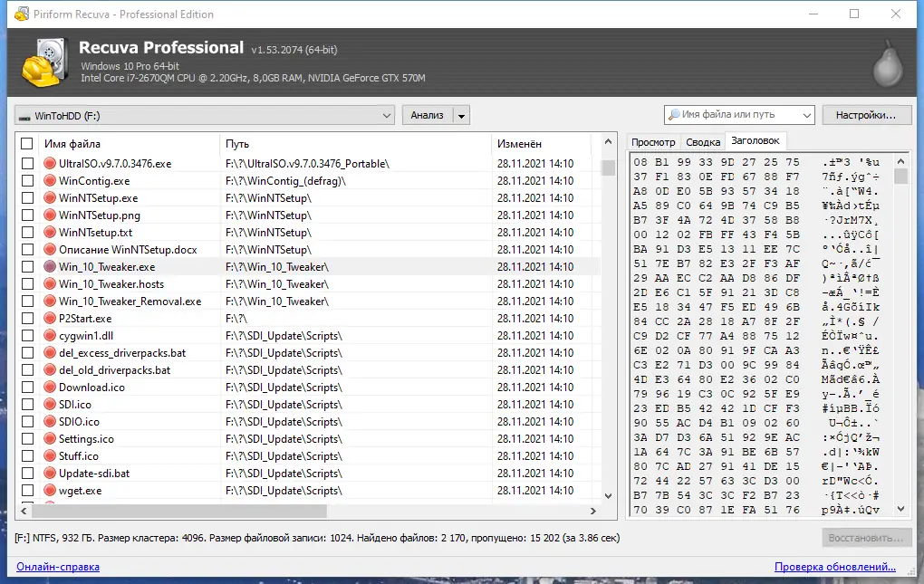Image resolution: width=924 pixels, height=584 pixels.
Task: Click the status dot beside Win_10_Tweaker.exe
Action: click(50, 267)
